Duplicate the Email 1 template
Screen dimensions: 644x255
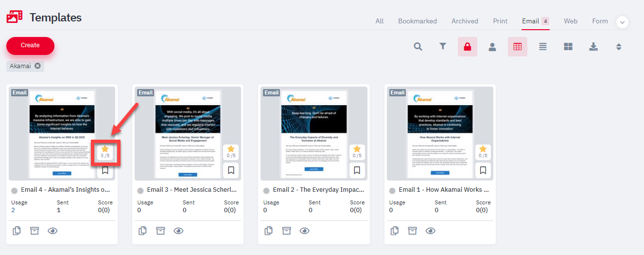click(394, 231)
